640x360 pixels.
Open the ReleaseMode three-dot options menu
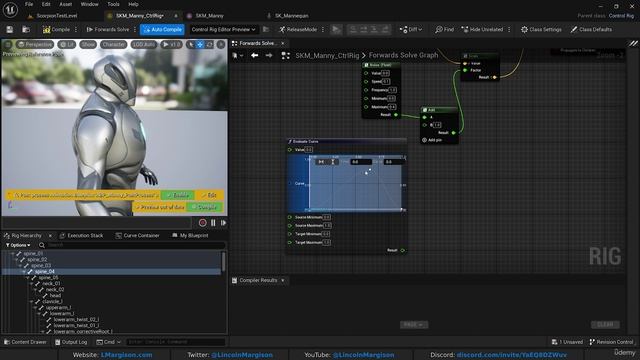(x=323, y=29)
